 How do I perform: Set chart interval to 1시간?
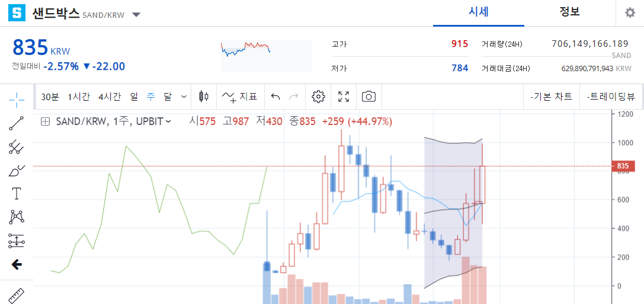78,97
